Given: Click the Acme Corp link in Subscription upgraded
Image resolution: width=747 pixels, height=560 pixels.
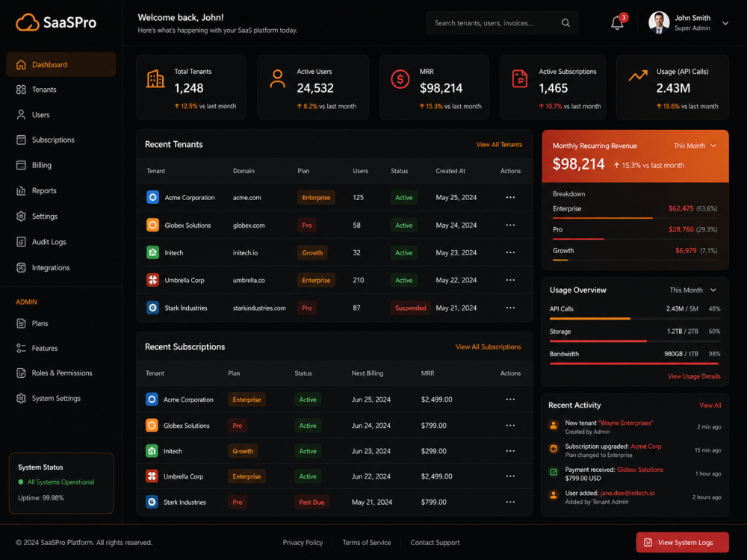Looking at the screenshot, I should [x=646, y=447].
